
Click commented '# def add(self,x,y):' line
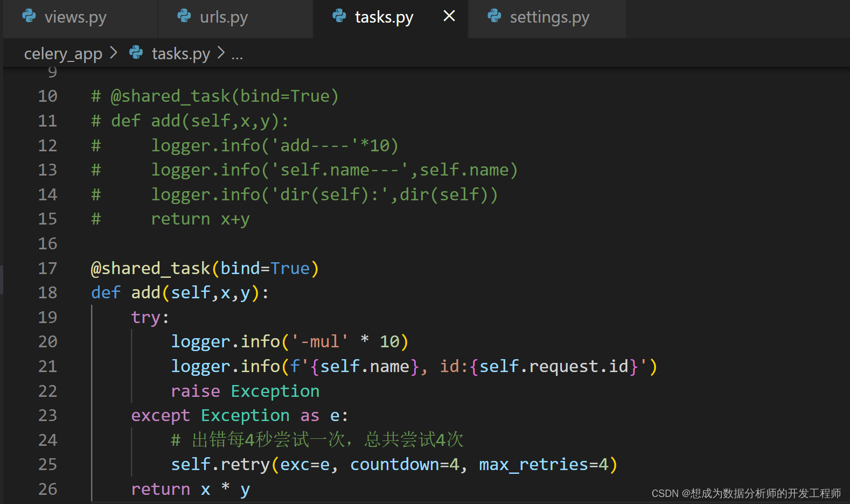pos(190,121)
